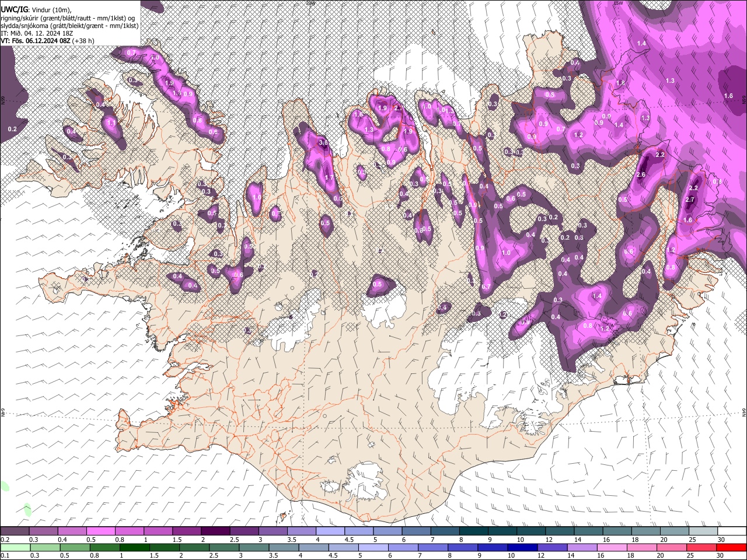Click the '(+38 h)' forecast offset text
747x560 pixels.
tap(83, 41)
